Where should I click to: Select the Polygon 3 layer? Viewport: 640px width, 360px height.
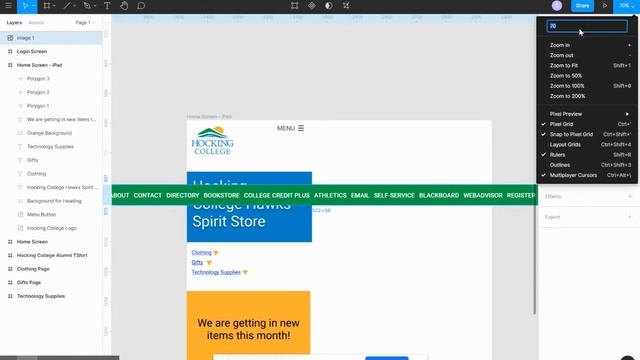point(51,78)
